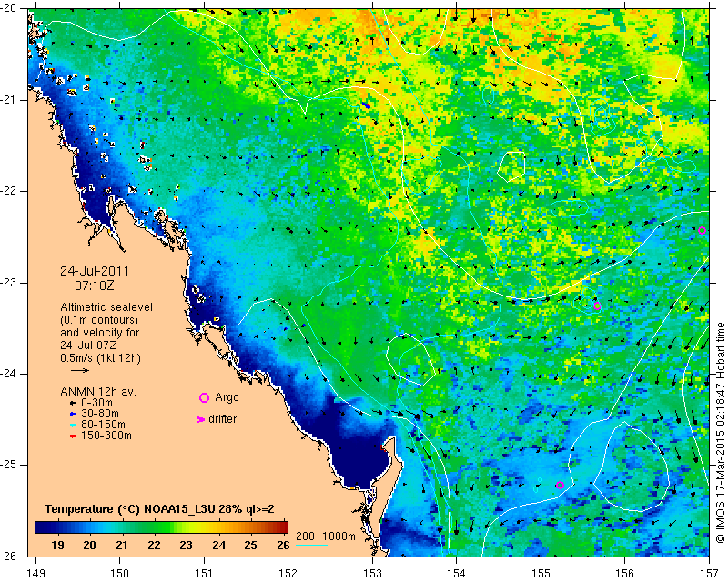
Task: Click the 'Altimetric sealevel' caption line
Action: [106, 307]
